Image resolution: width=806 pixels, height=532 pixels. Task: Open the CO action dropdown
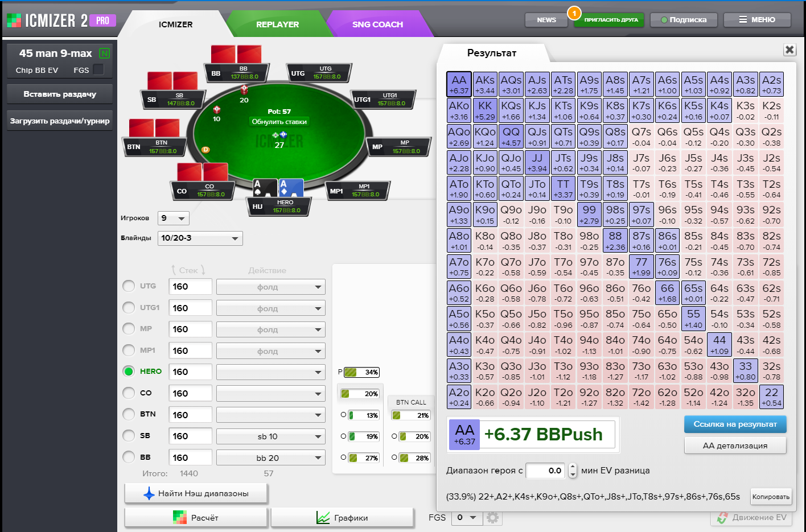click(x=271, y=393)
